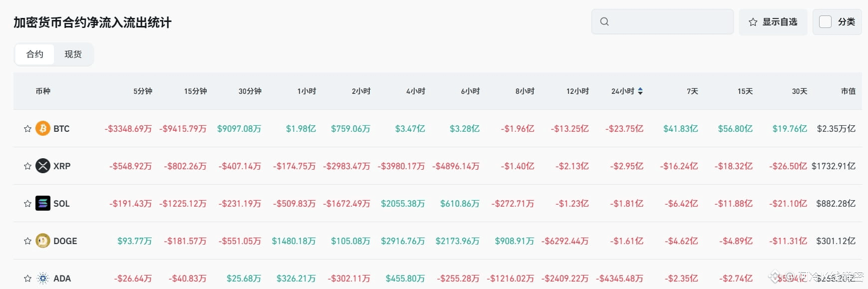
Task: Click the DOGE coin logo
Action: pyautogui.click(x=43, y=241)
